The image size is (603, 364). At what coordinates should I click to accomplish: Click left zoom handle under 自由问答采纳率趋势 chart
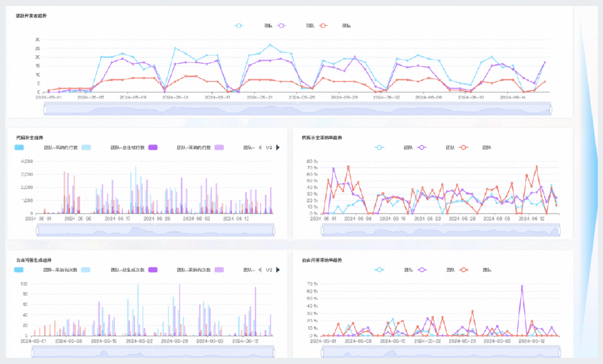322,354
